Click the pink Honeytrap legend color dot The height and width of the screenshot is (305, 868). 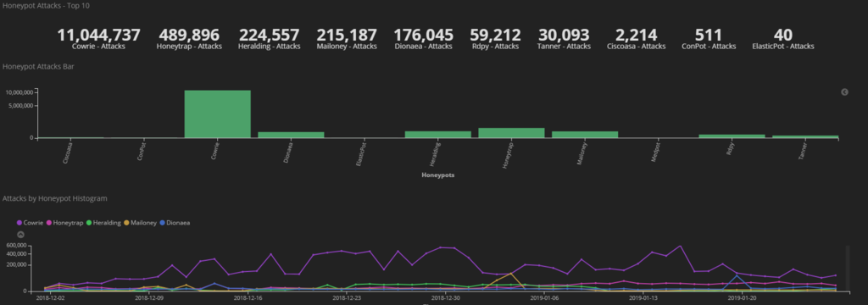coord(49,223)
